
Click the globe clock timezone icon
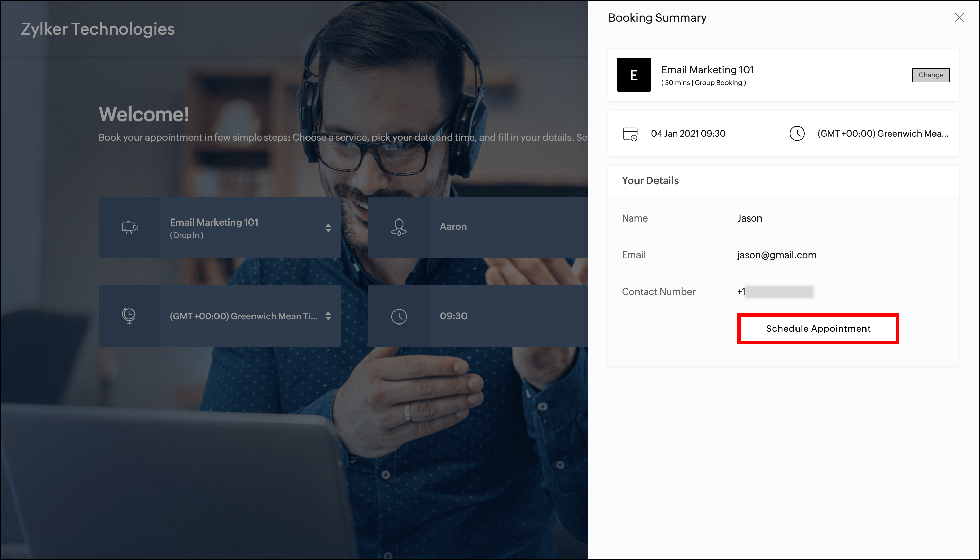click(129, 316)
